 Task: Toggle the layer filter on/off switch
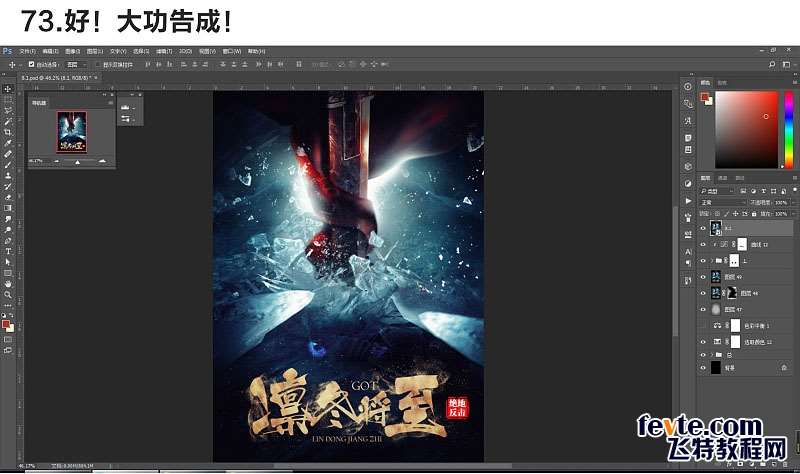[x=794, y=190]
